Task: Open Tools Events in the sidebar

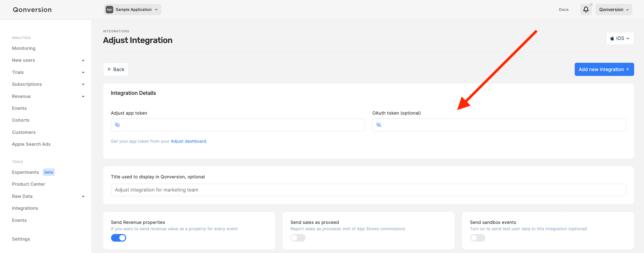Action: 19,220
